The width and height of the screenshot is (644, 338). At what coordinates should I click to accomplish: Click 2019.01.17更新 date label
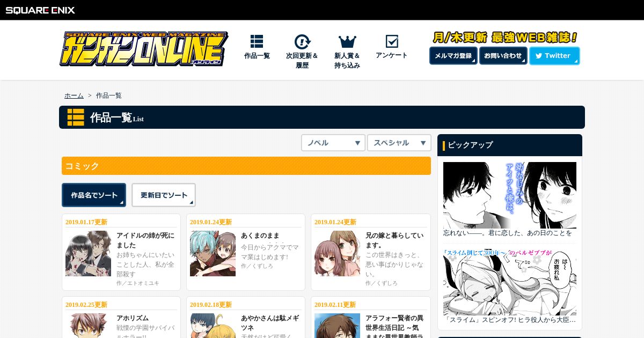[86, 222]
